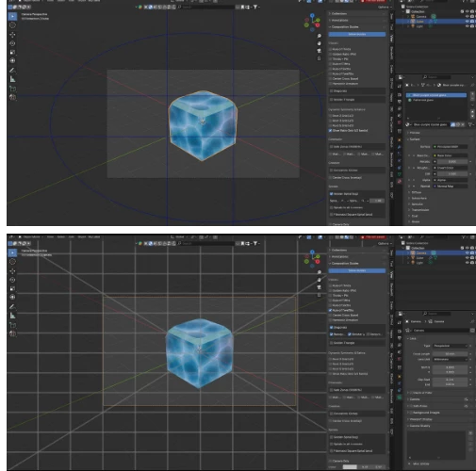Image resolution: width=476 pixels, height=471 pixels.
Task: Click the navigation axis gizmo in upper viewport
Action: click(x=312, y=23)
